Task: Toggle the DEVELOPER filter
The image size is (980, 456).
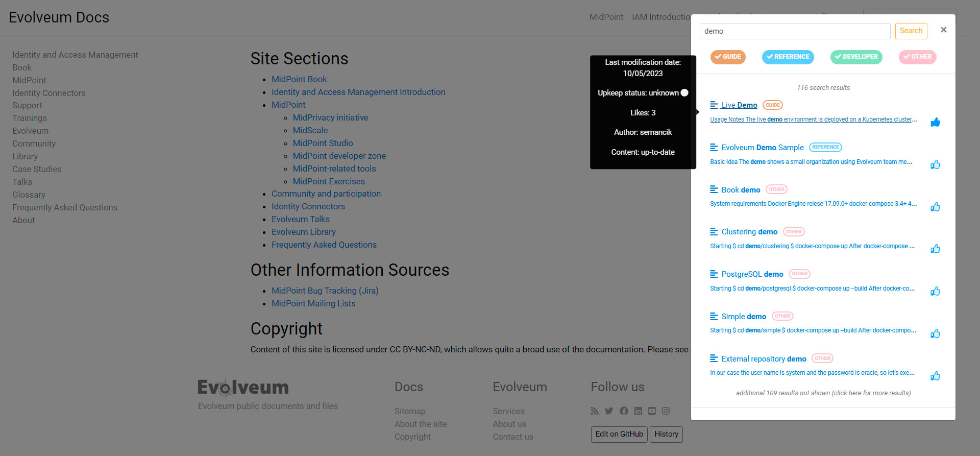Action: [x=856, y=57]
